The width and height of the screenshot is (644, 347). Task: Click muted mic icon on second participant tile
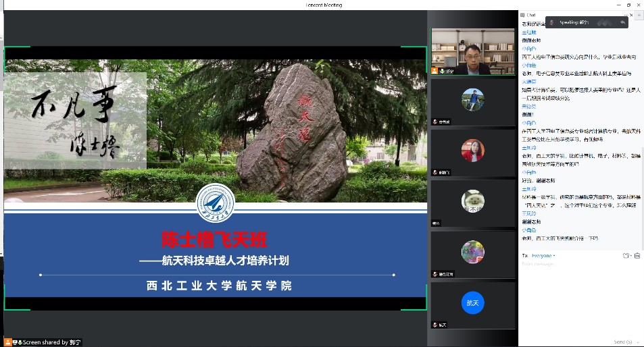(435, 122)
